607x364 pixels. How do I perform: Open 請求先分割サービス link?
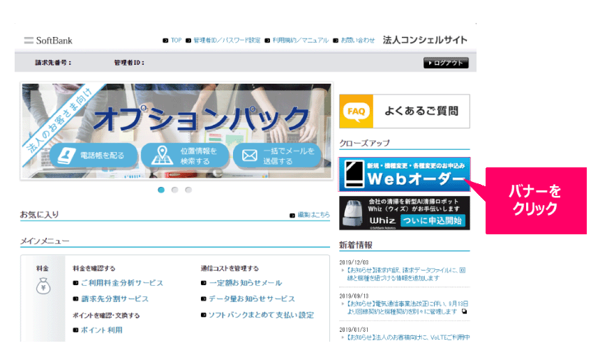coord(114,299)
